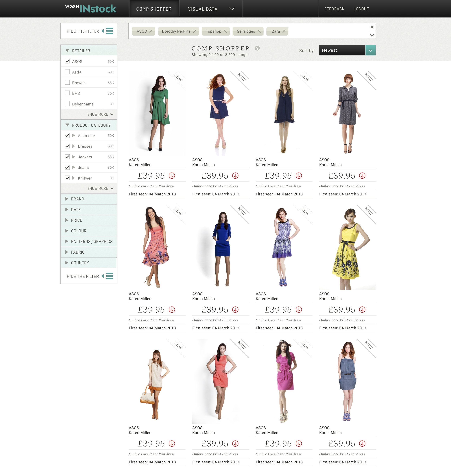The height and width of the screenshot is (476, 451).
Task: Expand the Fabric filter section
Action: [x=89, y=252]
